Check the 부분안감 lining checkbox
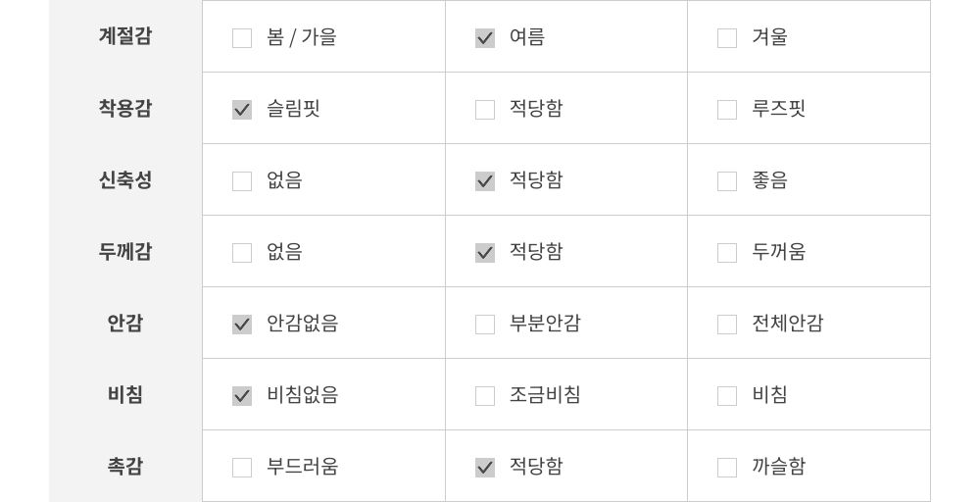980x502 pixels. [485, 325]
